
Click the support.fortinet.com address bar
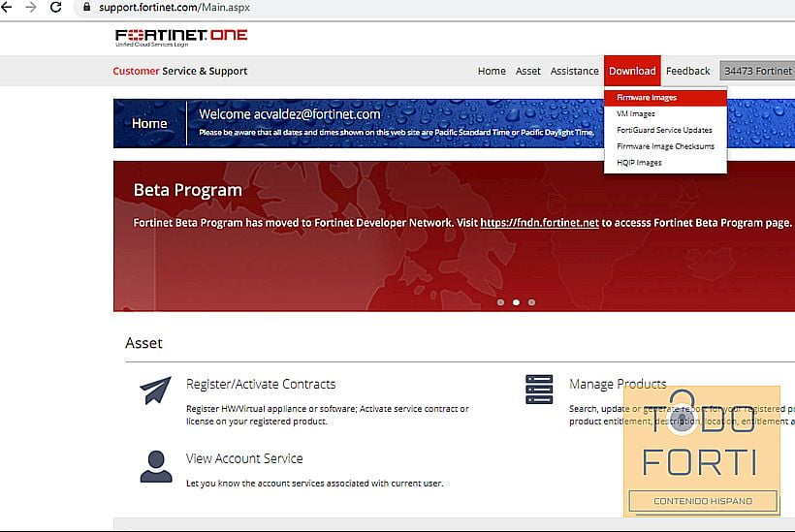coord(436,8)
